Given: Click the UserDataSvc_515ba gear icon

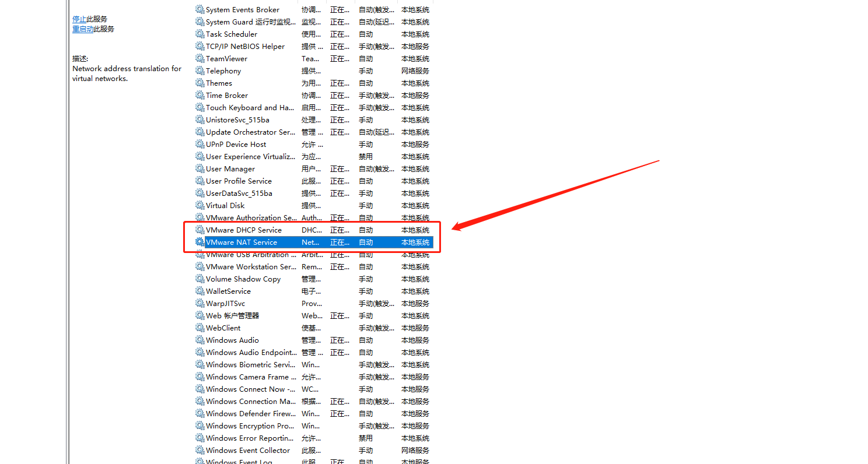Looking at the screenshot, I should (x=200, y=194).
